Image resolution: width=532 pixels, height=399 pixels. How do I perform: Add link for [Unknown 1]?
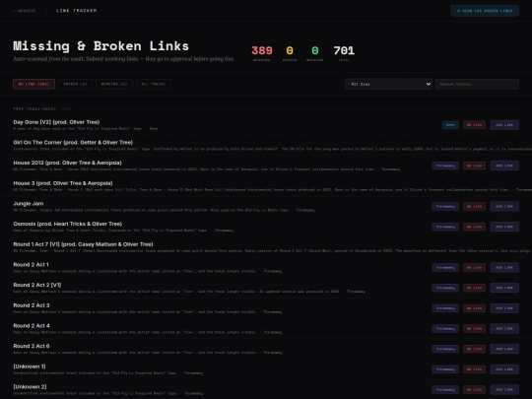click(x=504, y=369)
